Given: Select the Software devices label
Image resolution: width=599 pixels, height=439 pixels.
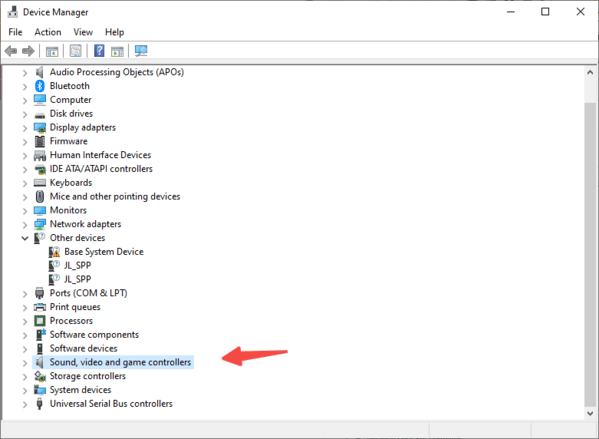Looking at the screenshot, I should (84, 348).
